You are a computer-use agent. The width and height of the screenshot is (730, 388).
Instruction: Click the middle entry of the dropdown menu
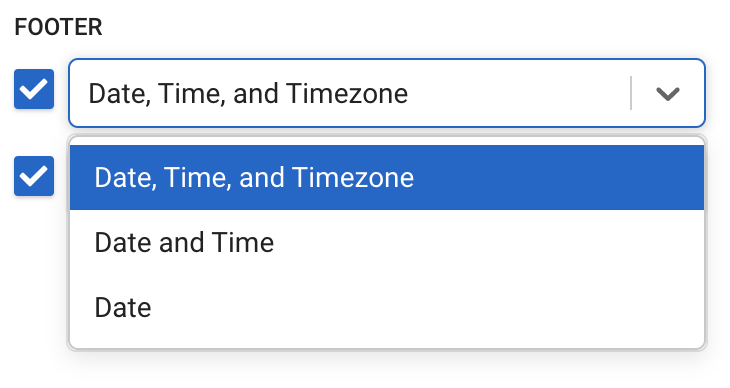(387, 242)
